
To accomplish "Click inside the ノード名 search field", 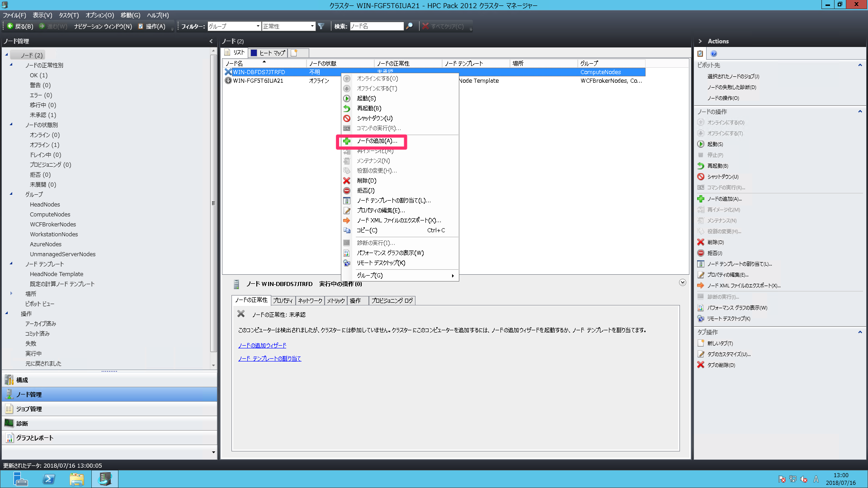I will (377, 26).
